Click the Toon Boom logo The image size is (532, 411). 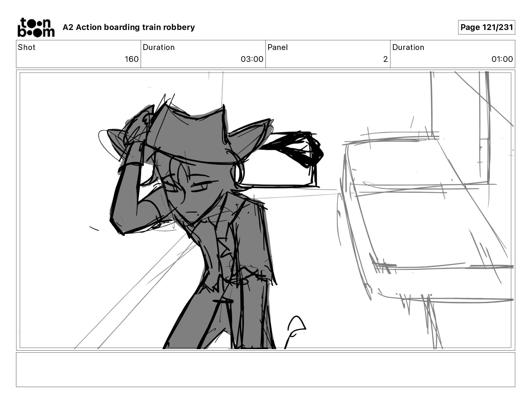[36, 27]
